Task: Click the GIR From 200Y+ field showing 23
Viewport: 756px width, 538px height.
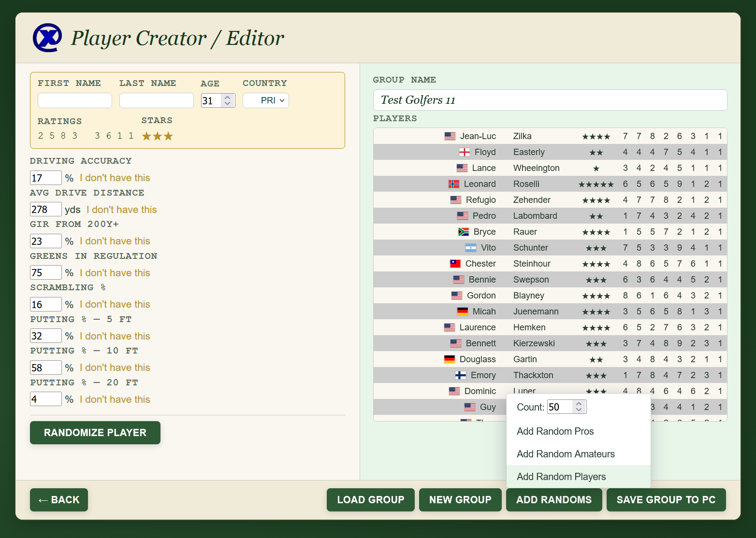Action: tap(46, 241)
